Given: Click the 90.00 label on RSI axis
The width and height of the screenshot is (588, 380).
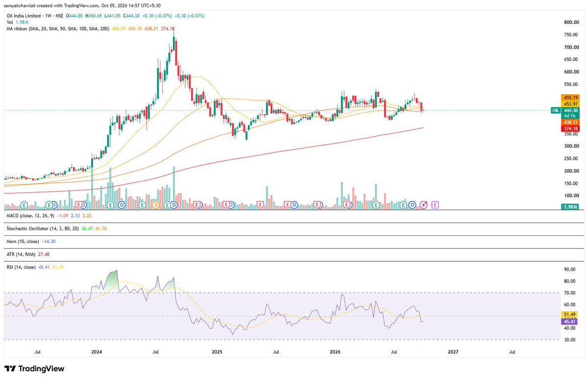Looking at the screenshot, I should coord(569,269).
